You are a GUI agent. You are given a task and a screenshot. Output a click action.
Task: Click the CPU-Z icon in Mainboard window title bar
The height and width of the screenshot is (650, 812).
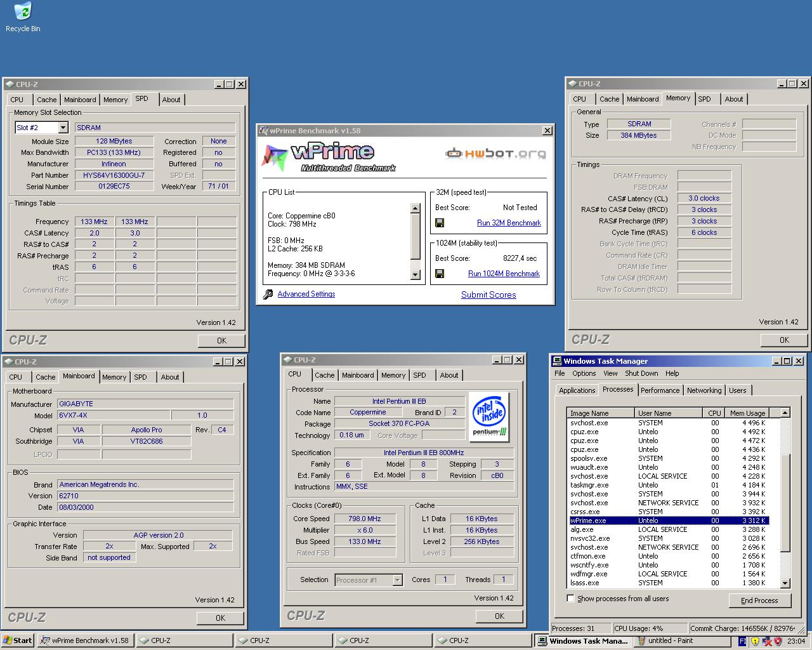[8, 362]
